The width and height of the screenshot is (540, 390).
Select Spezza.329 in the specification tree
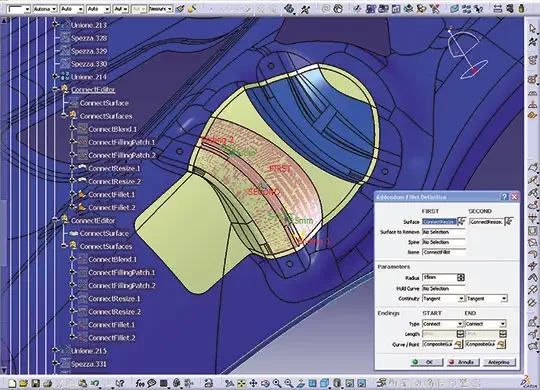pyautogui.click(x=89, y=51)
